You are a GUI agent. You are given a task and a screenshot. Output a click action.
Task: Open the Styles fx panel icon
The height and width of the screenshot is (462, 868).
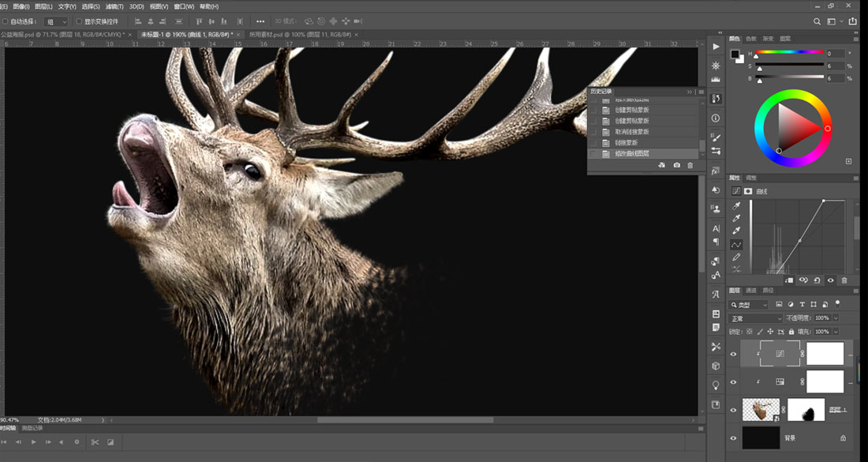[715, 171]
